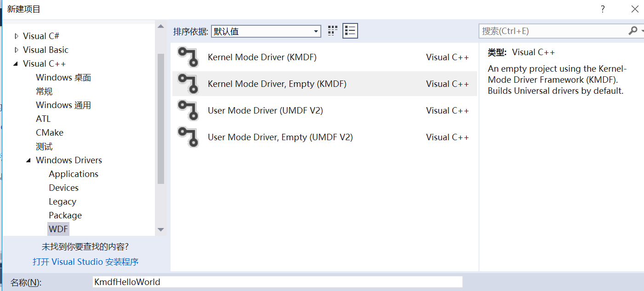Select the Visual C++ category

click(x=44, y=63)
